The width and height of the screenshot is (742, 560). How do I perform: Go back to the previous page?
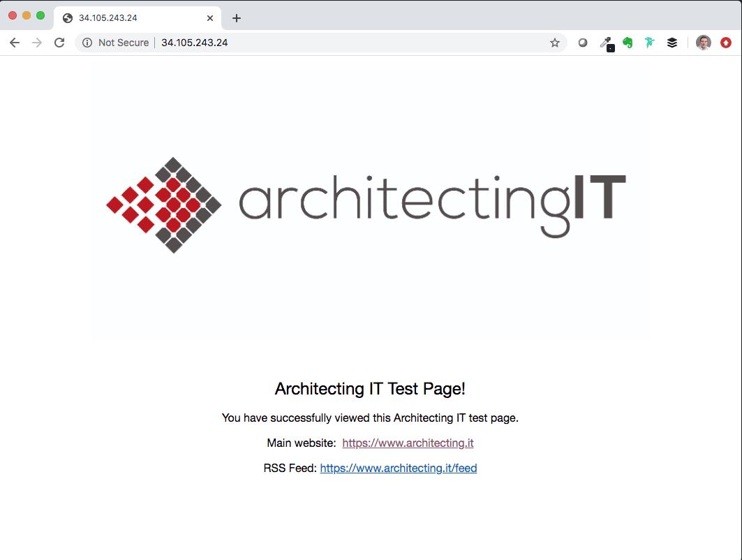[15, 43]
